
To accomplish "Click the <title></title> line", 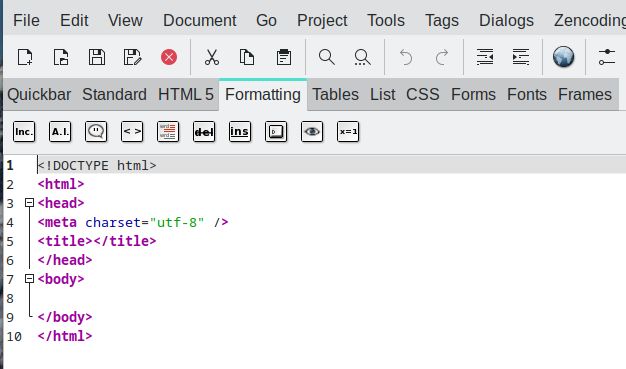I will (97, 241).
